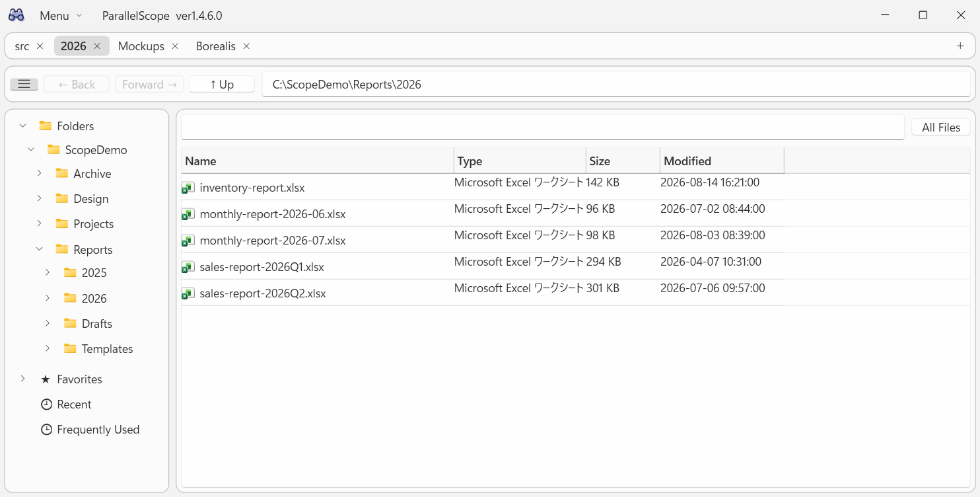The image size is (980, 497).
Task: Close the 2026 tab
Action: [x=97, y=46]
